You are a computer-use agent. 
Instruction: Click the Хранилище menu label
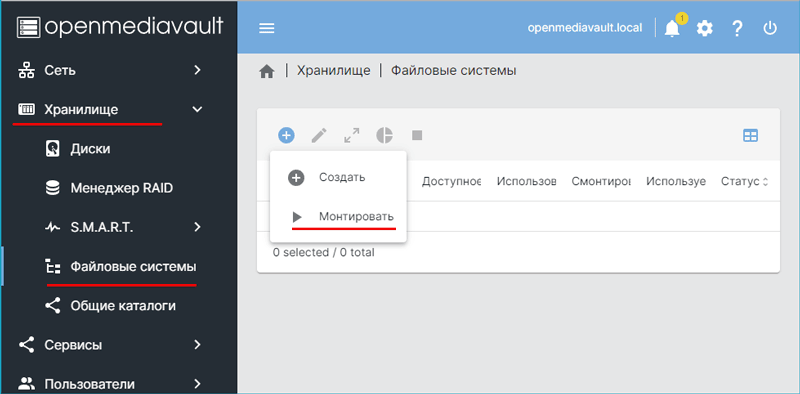point(81,109)
